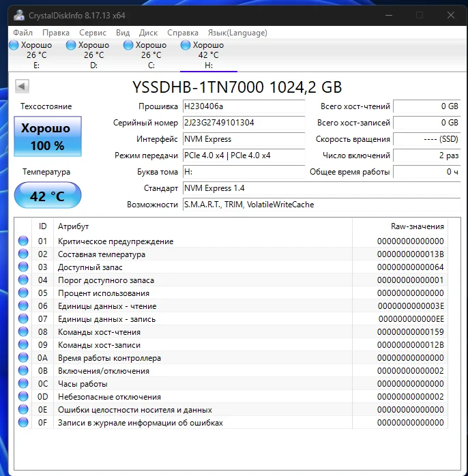Click the Атрибут column header
Screen dimensions: 468x476
tap(203, 226)
